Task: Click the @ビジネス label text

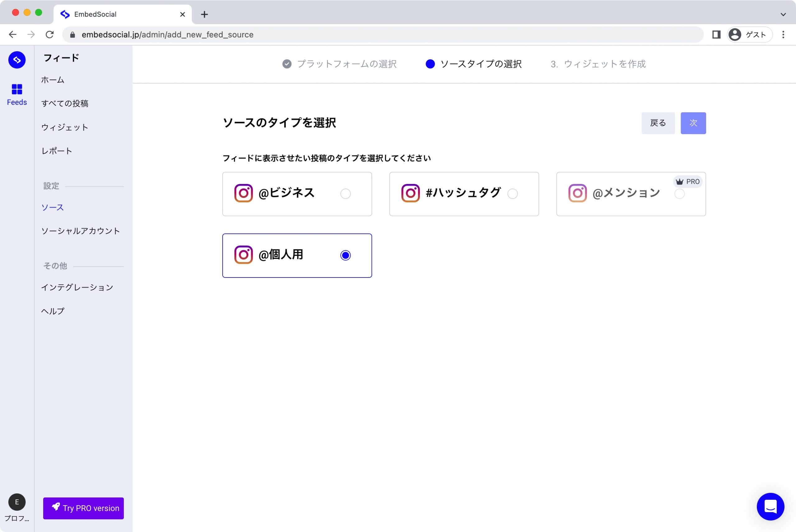Action: 287,193
